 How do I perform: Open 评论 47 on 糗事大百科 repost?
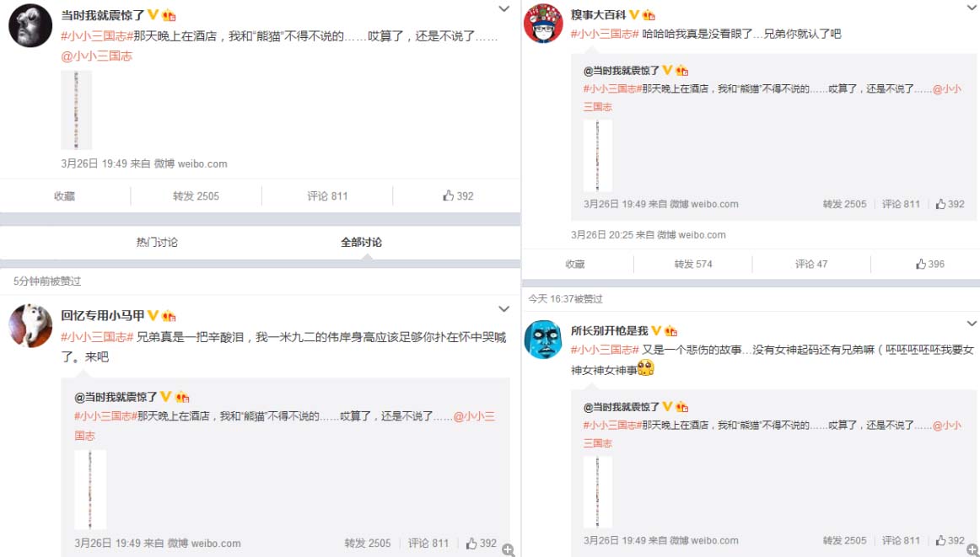click(811, 264)
